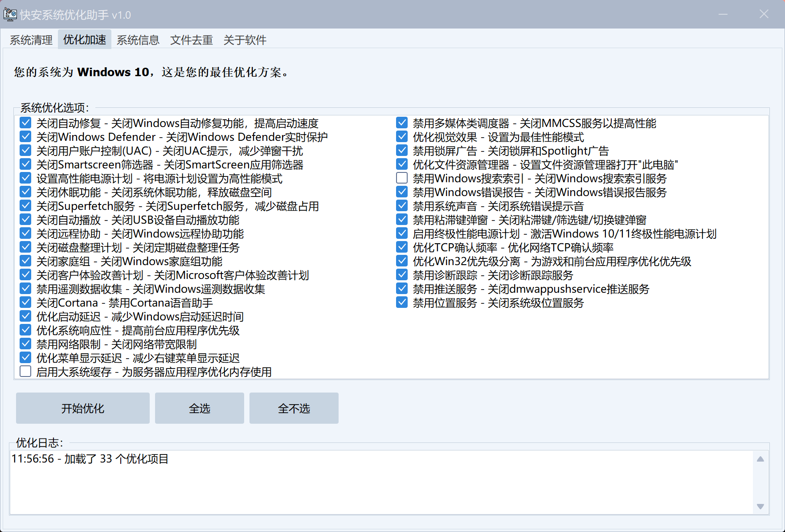Uncheck 优化Win32优先级分离 option

(402, 261)
